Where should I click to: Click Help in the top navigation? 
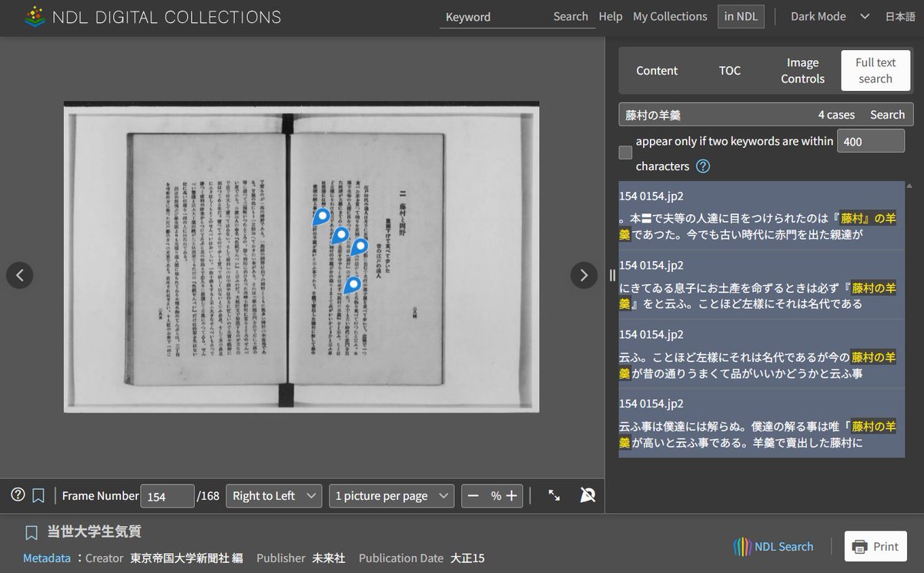click(611, 16)
